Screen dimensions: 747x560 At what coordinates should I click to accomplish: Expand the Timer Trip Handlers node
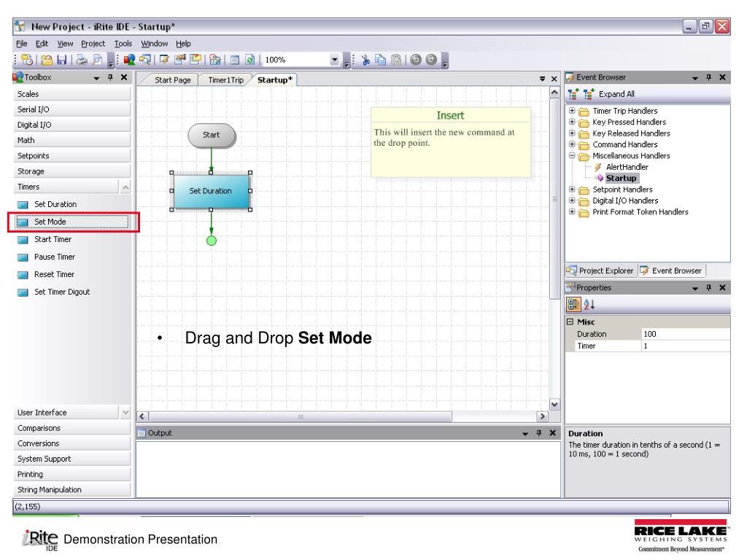point(572,111)
